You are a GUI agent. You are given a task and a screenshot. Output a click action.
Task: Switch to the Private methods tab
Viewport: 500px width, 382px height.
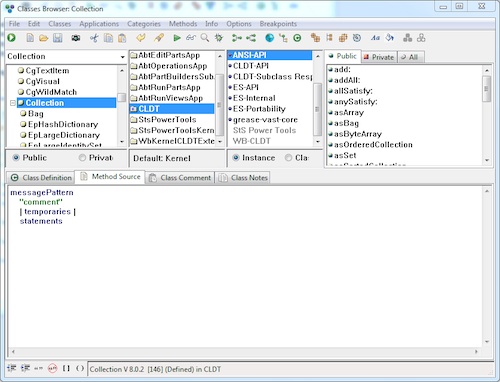click(x=379, y=57)
